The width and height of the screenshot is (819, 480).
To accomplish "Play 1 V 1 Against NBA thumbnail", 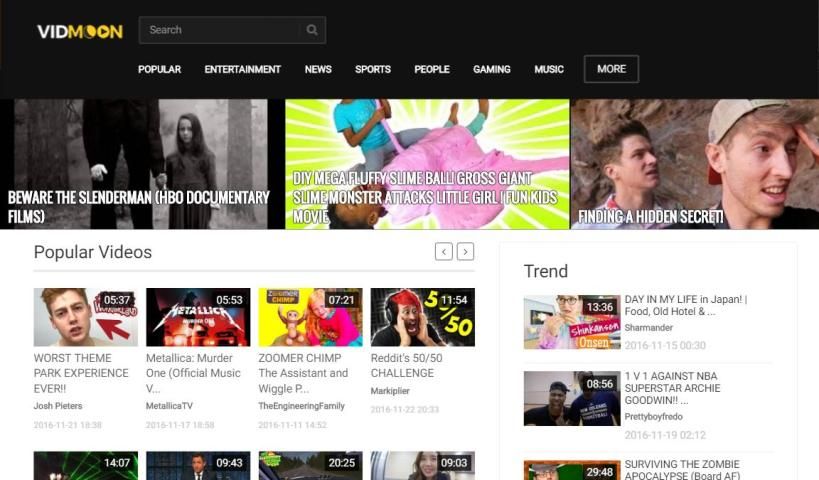I will click(571, 398).
